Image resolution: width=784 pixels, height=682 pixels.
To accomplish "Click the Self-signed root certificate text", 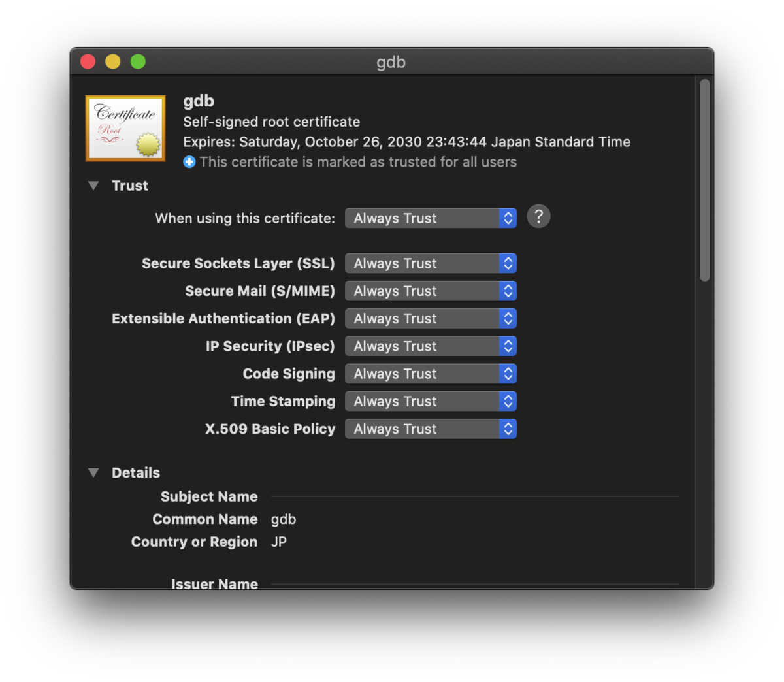I will 272,122.
